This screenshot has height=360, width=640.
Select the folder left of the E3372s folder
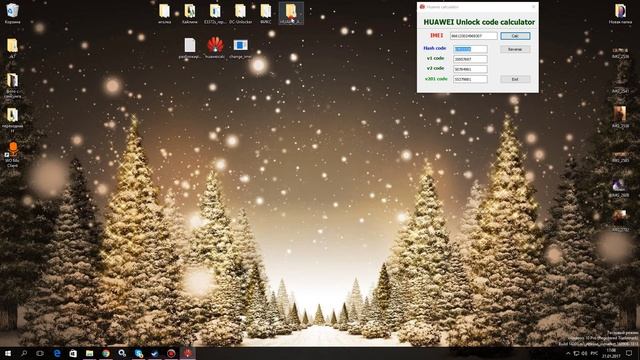pyautogui.click(x=190, y=13)
